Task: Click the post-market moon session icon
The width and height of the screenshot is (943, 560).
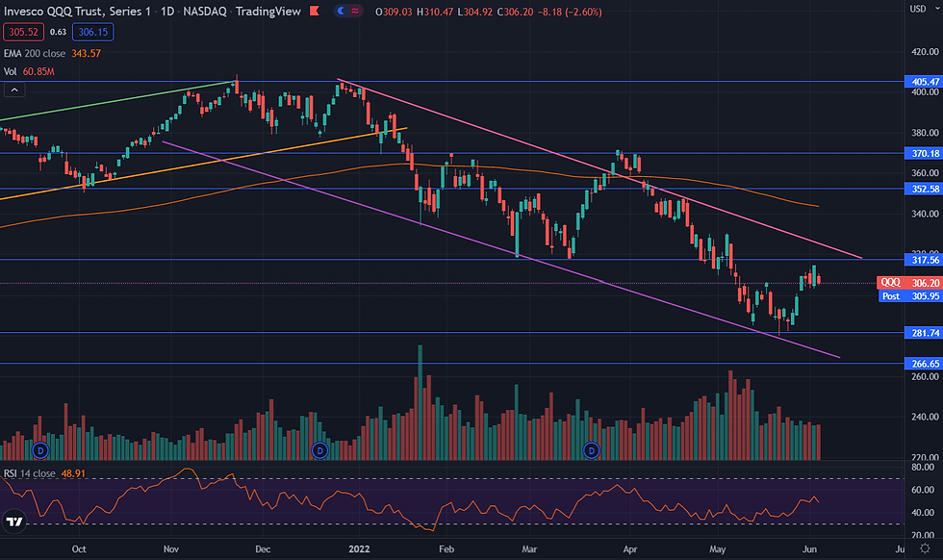Action: (x=341, y=11)
